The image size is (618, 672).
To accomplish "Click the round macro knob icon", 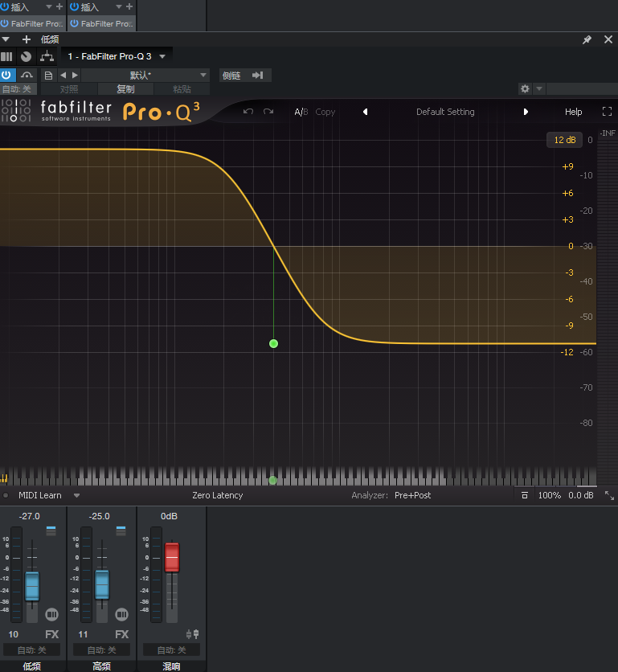I will [27, 56].
